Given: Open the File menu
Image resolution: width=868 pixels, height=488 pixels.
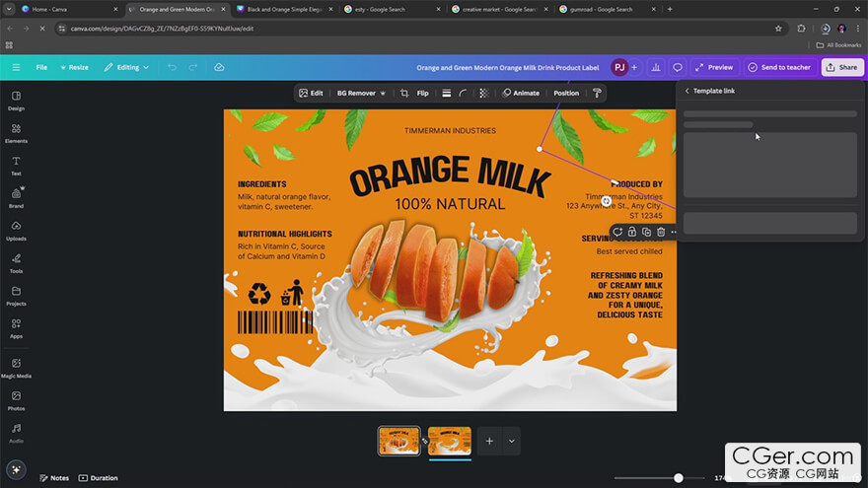Looking at the screenshot, I should [x=41, y=67].
